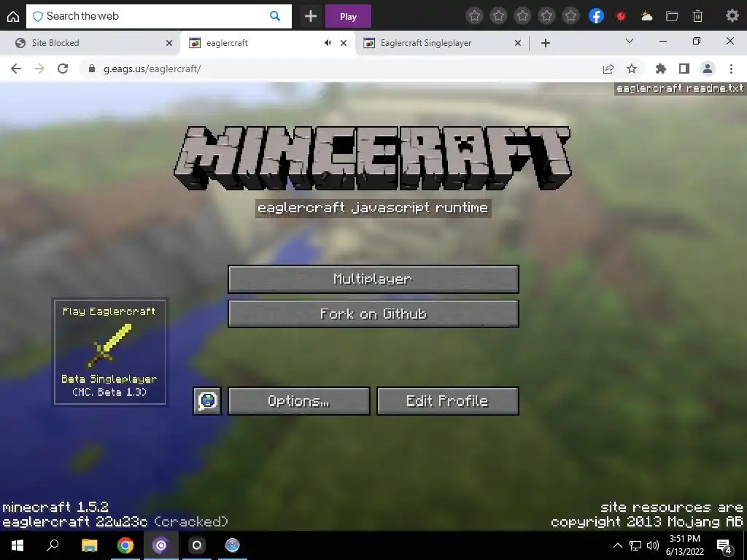The width and height of the screenshot is (747, 560).
Task: Click the third star shortcut icon
Action: coord(522,16)
